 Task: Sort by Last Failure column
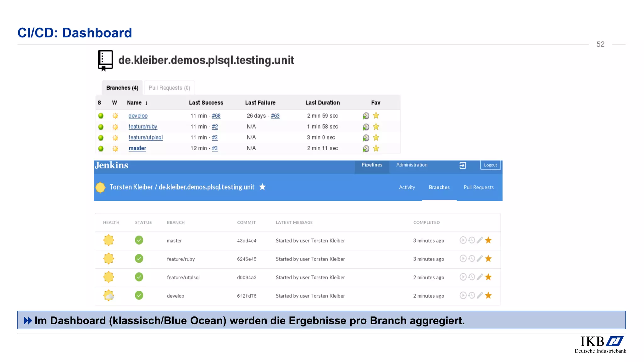pos(260,103)
